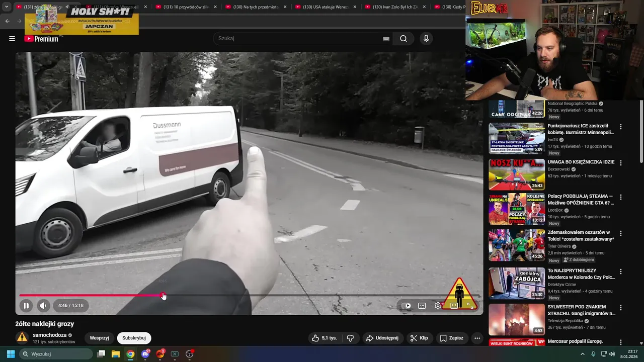This screenshot has width=644, height=362.
Task: Open the samochodoza channel avatar
Action: 22,337
